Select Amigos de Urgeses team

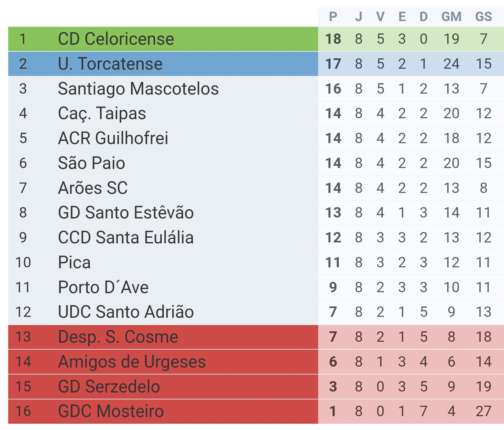click(132, 362)
